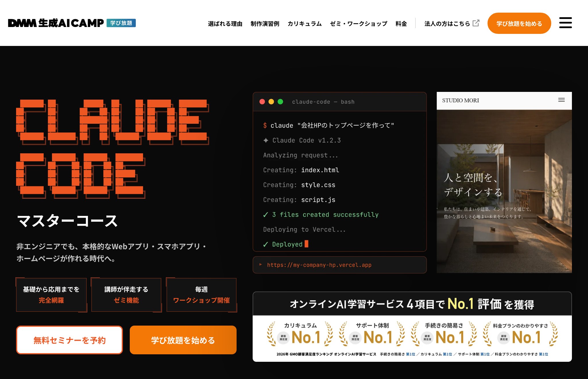
Task: Click the yellow terminal window dot
Action: click(271, 102)
